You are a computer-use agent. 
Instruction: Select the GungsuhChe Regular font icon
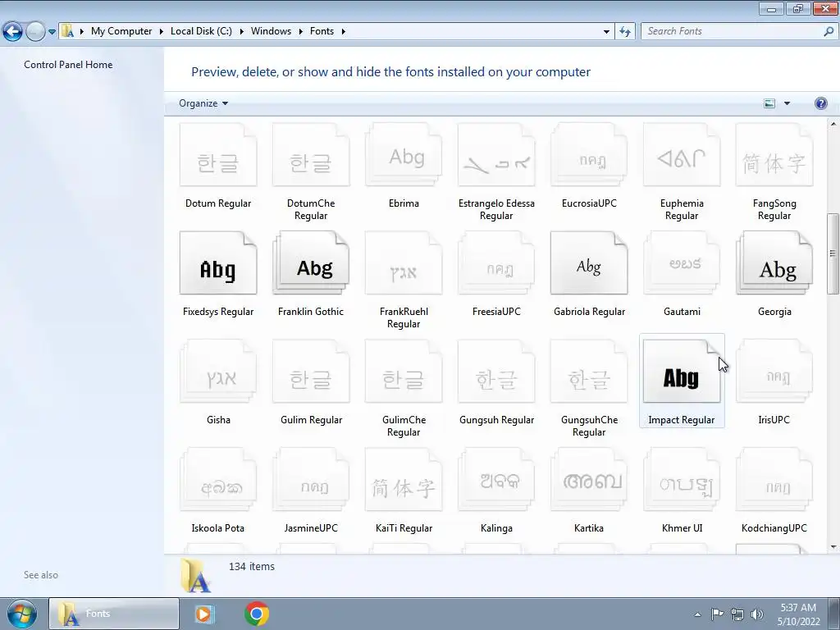(x=589, y=372)
